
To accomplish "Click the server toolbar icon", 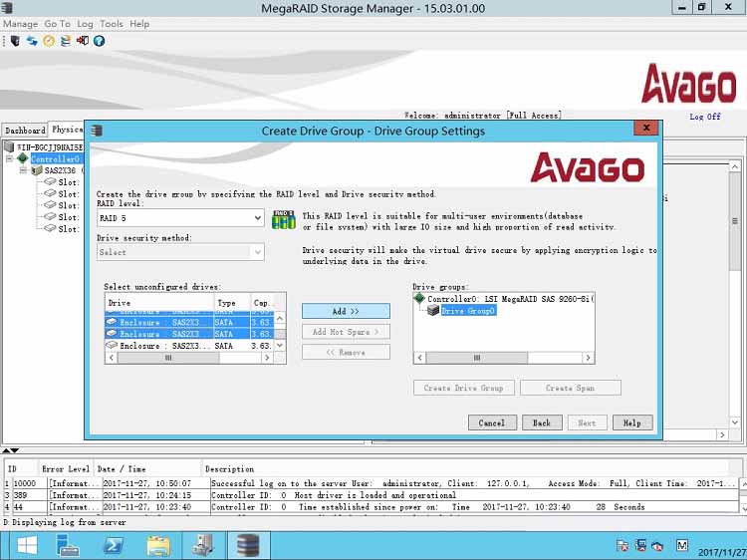I will (x=15, y=41).
